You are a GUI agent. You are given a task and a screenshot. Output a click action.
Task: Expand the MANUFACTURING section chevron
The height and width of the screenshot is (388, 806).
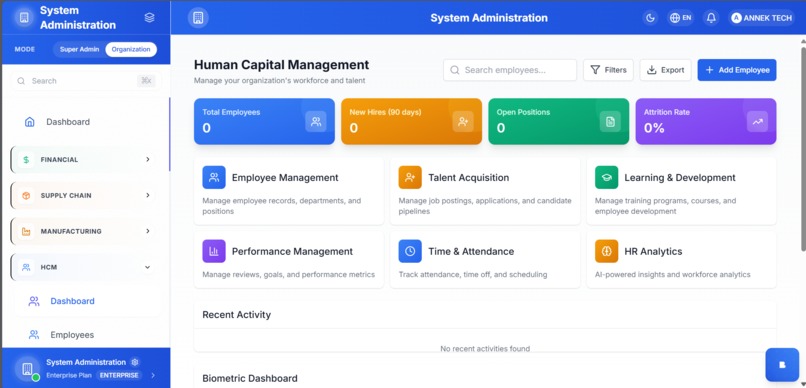tap(148, 231)
